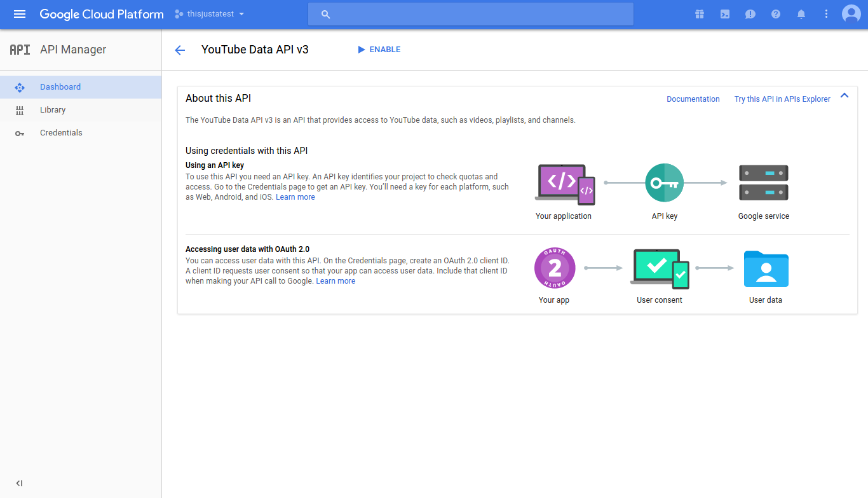Select Dashboard in the sidebar
This screenshot has height=498, width=868.
(81, 87)
